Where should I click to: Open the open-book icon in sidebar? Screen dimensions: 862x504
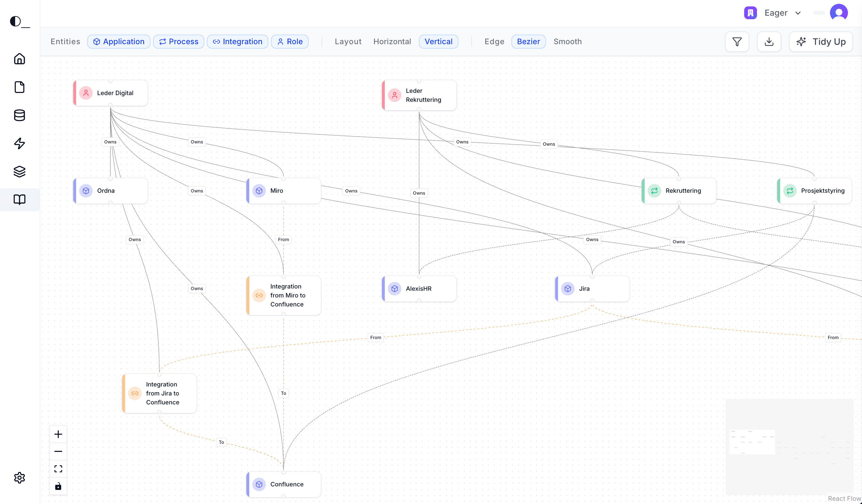[x=20, y=199]
